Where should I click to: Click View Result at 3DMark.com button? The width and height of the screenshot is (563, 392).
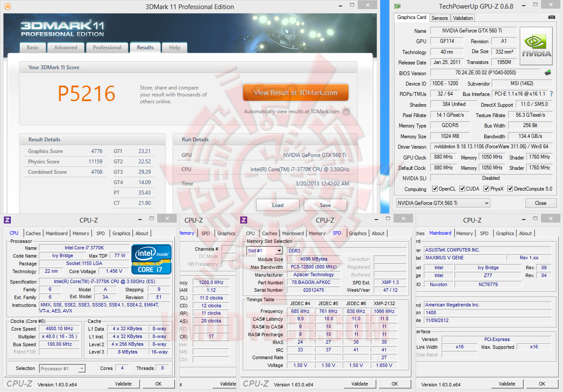point(296,92)
